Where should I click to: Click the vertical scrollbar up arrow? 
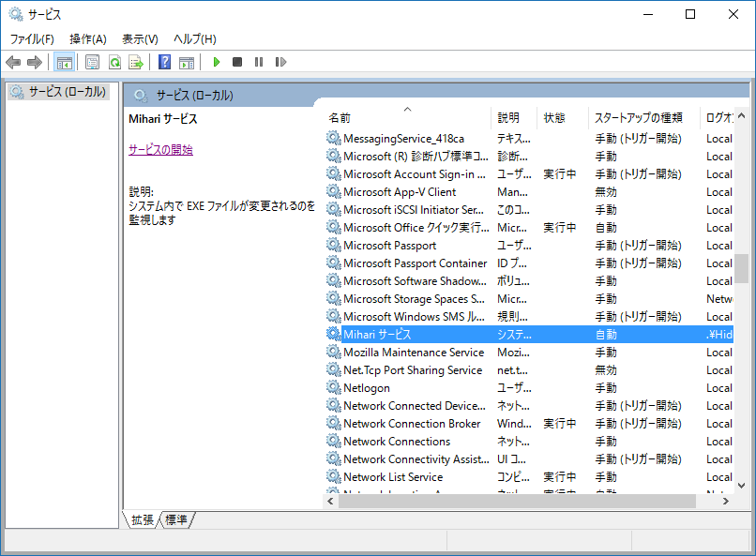pyautogui.click(x=742, y=115)
